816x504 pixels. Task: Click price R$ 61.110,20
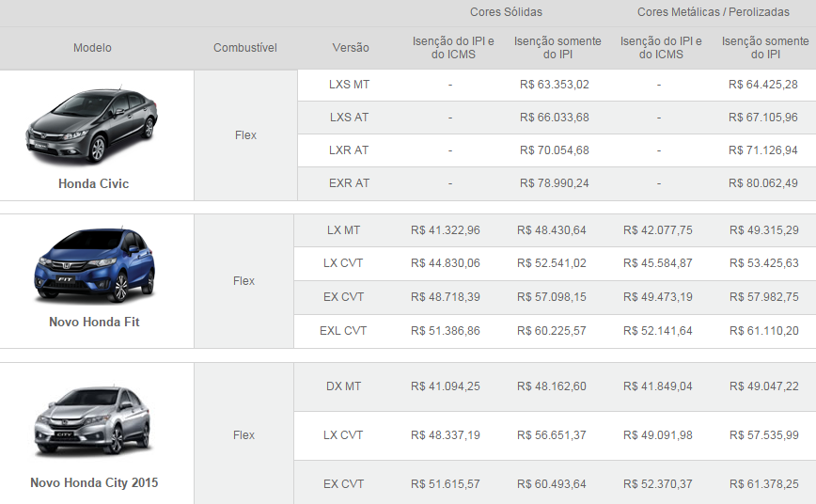(x=764, y=331)
